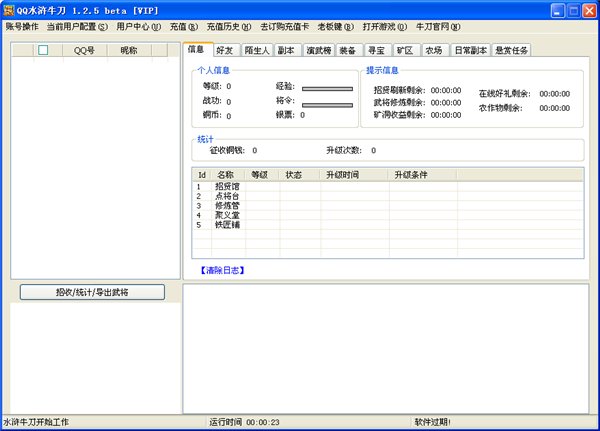600x431 pixels.
Task: Open the 矿区 tab
Action: [405, 49]
